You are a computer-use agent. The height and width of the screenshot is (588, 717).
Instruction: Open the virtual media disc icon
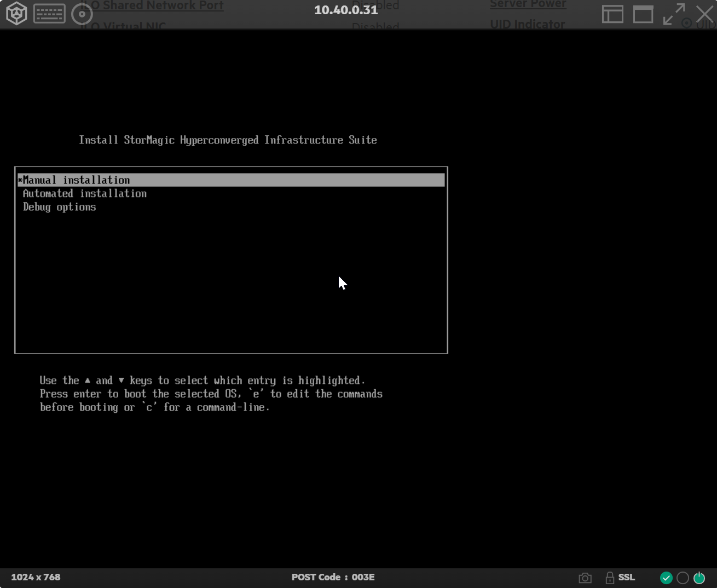point(82,14)
